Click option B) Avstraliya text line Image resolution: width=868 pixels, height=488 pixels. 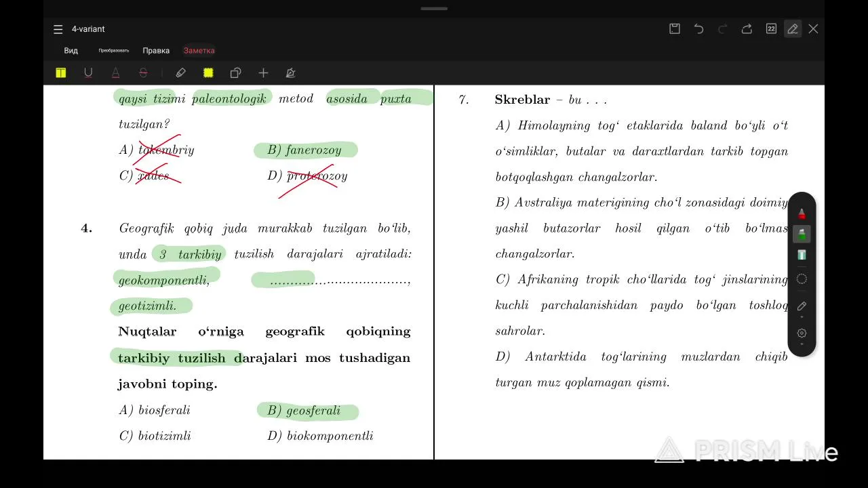pos(642,203)
